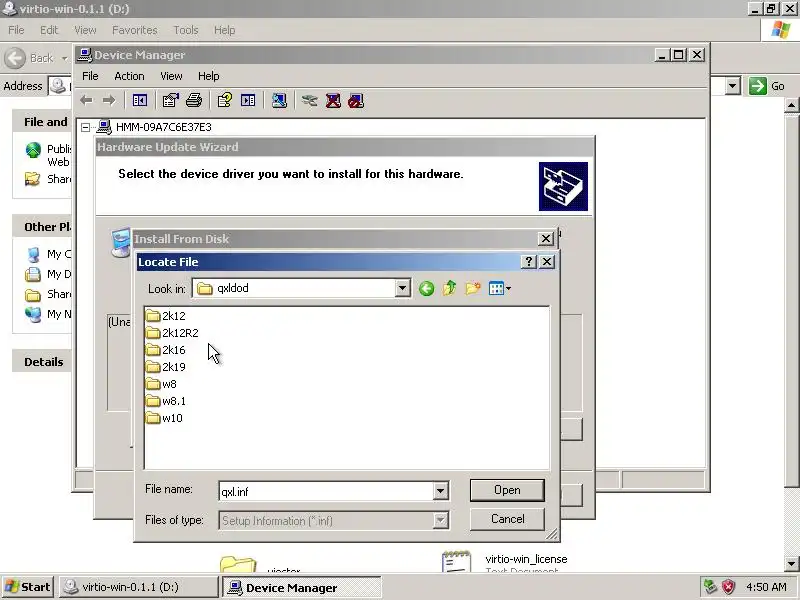Click the Properties toolbar icon in Device Manager
The width and height of the screenshot is (800, 600).
[x=170, y=101]
